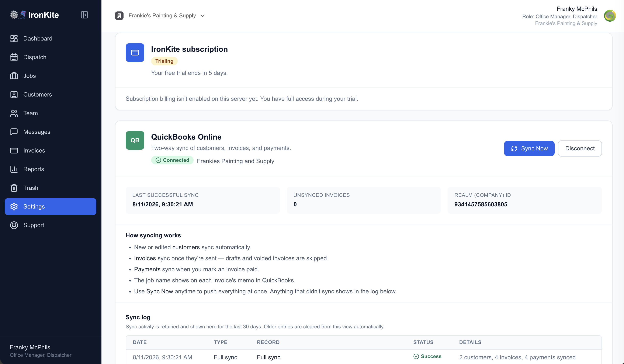Click the 'IronKite subscription' heading
The height and width of the screenshot is (364, 624).
tap(189, 49)
